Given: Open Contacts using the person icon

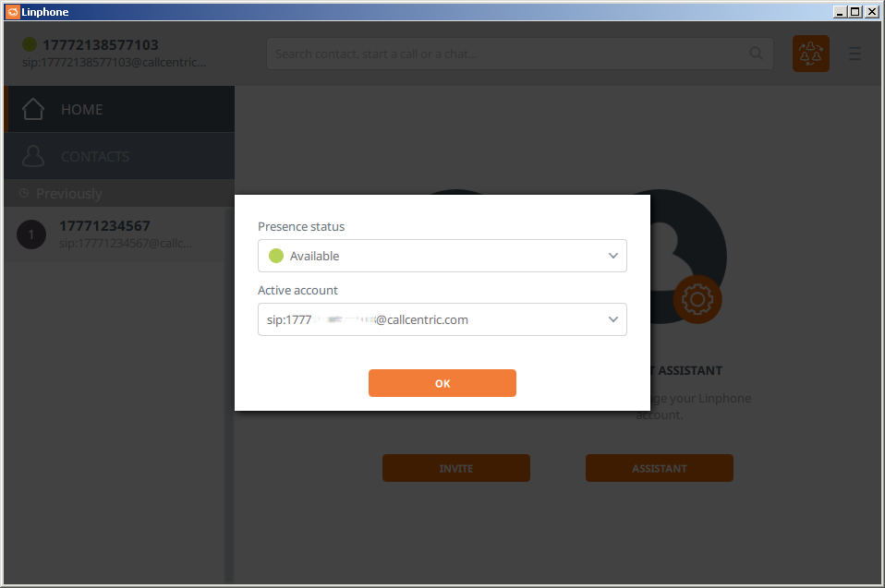Looking at the screenshot, I should point(32,154).
